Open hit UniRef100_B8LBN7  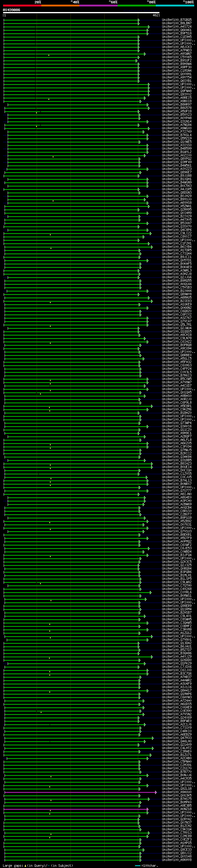(x=177, y=23)
